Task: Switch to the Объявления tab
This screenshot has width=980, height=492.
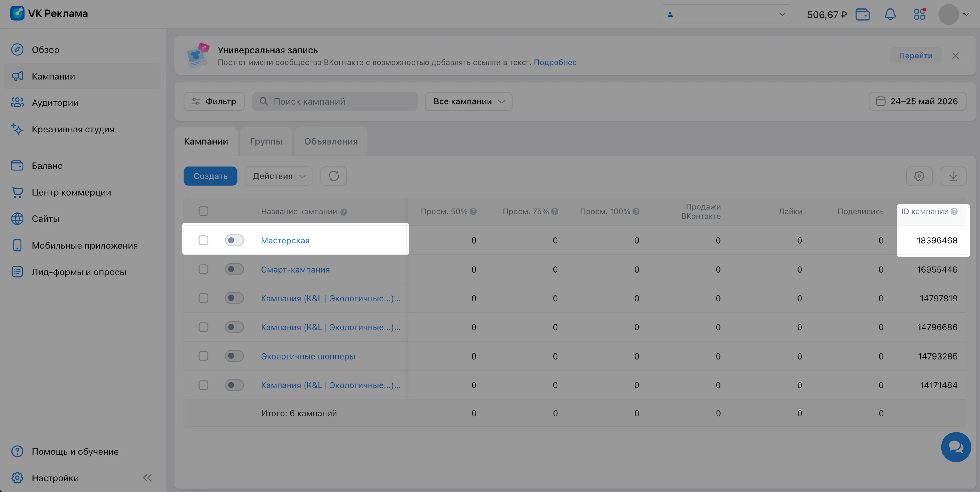Action: point(331,142)
